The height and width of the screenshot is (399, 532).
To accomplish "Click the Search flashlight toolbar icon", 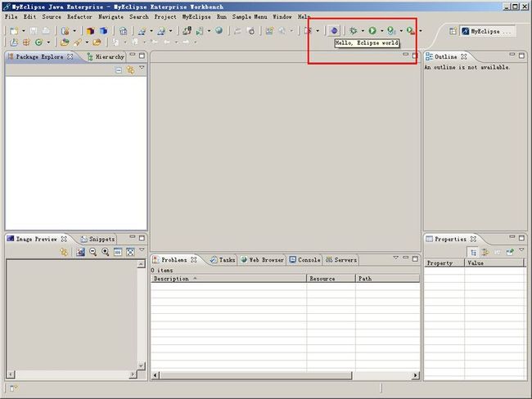I will tap(78, 43).
